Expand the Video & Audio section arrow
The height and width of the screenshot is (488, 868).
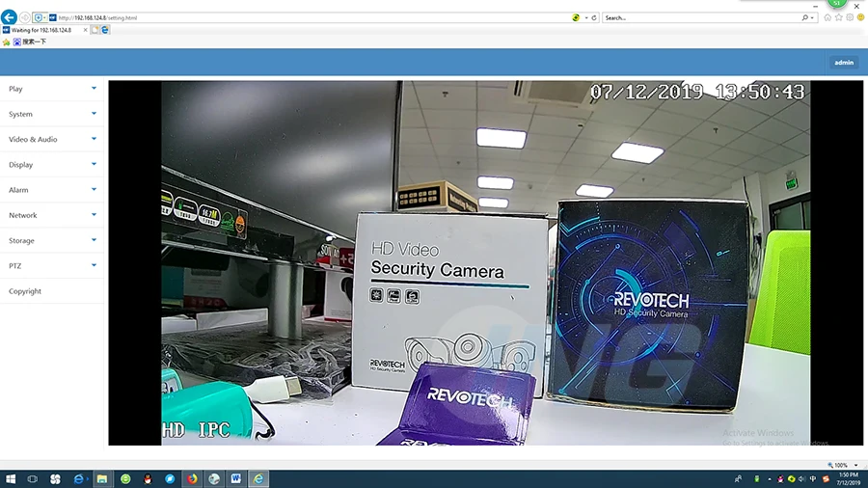click(x=94, y=139)
